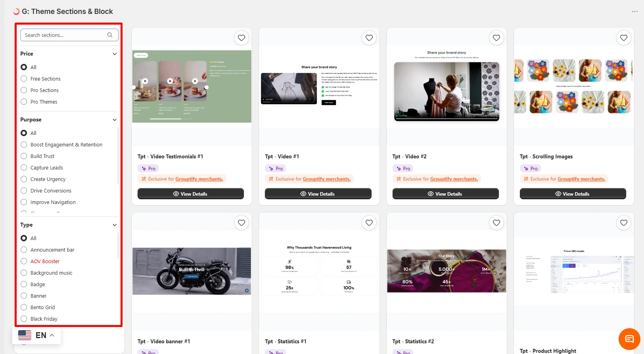Click the Search sections input field
Viewport: 644px width, 354px height.
coord(69,35)
